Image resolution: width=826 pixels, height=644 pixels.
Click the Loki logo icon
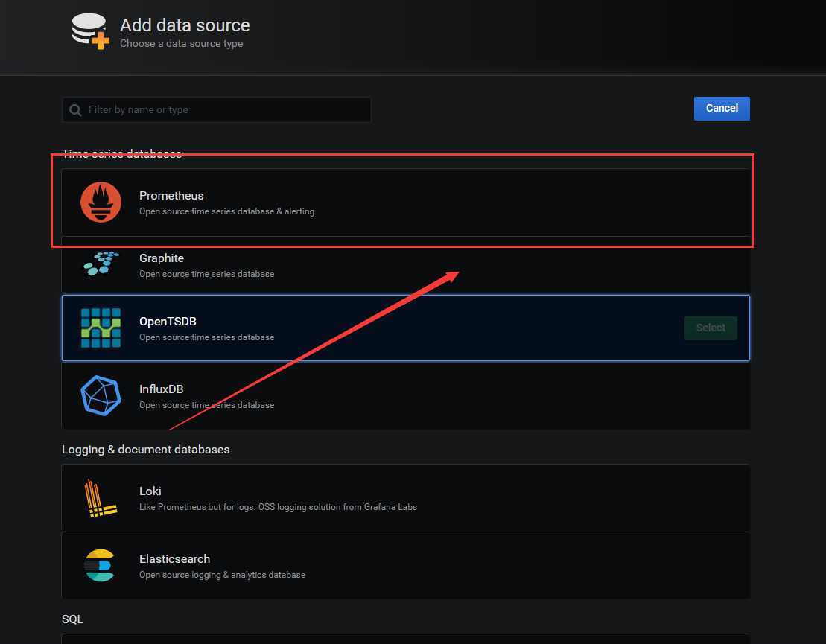pyautogui.click(x=100, y=498)
